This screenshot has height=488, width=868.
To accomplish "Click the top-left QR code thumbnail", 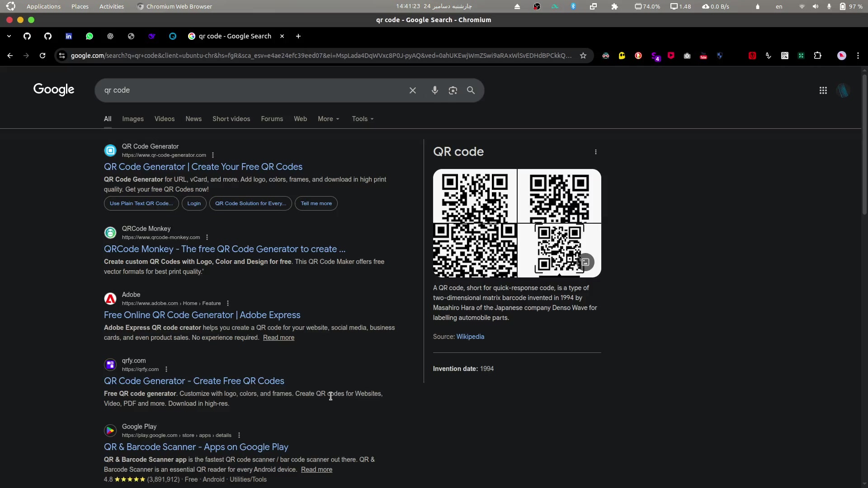I will [475, 196].
